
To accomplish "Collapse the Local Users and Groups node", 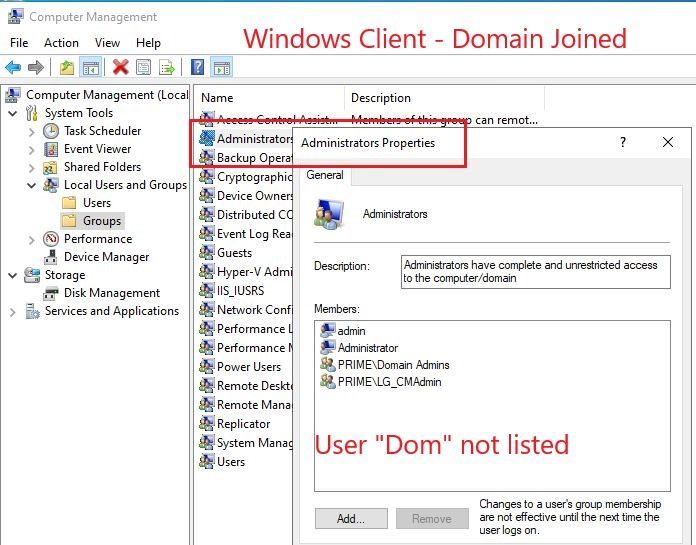I will (31, 186).
